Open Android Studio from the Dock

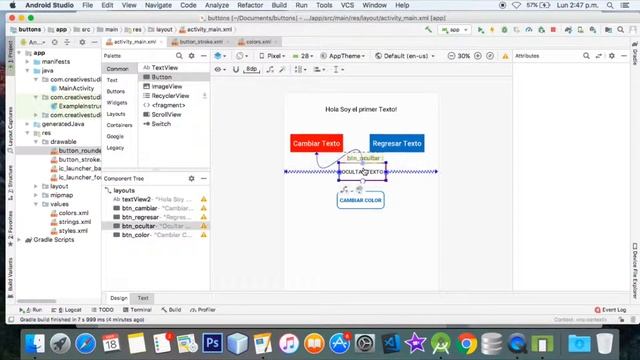tap(441, 343)
